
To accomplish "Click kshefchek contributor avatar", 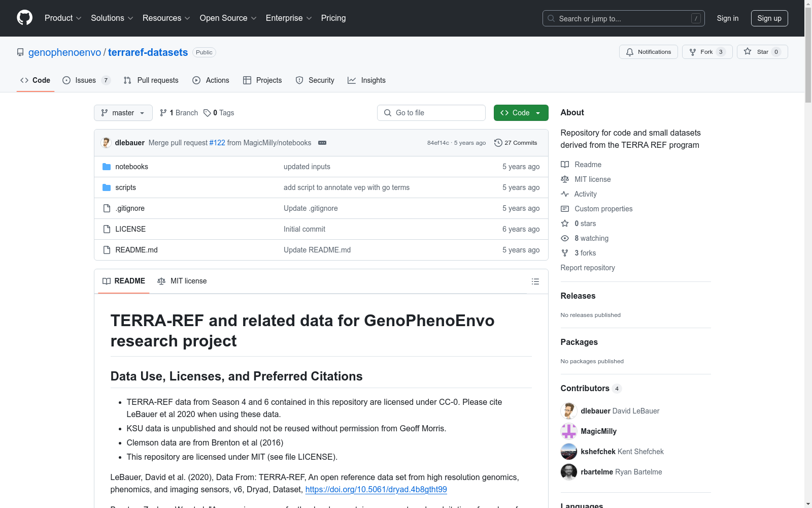I will 569,452.
